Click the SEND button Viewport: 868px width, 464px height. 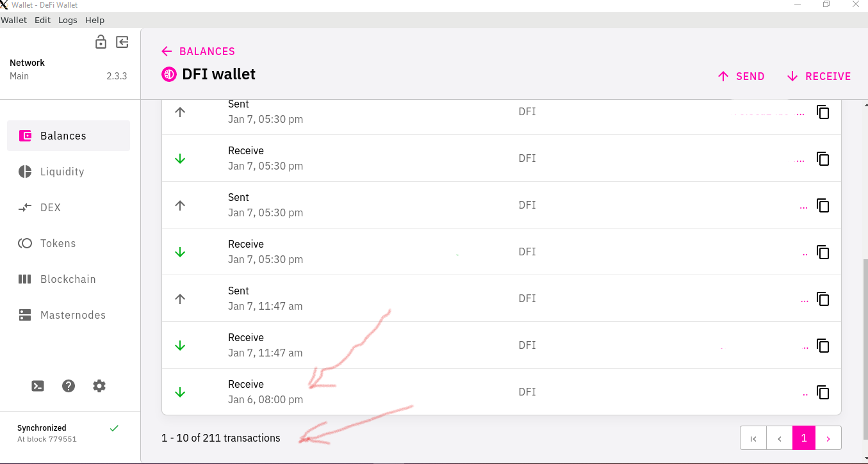click(x=741, y=76)
